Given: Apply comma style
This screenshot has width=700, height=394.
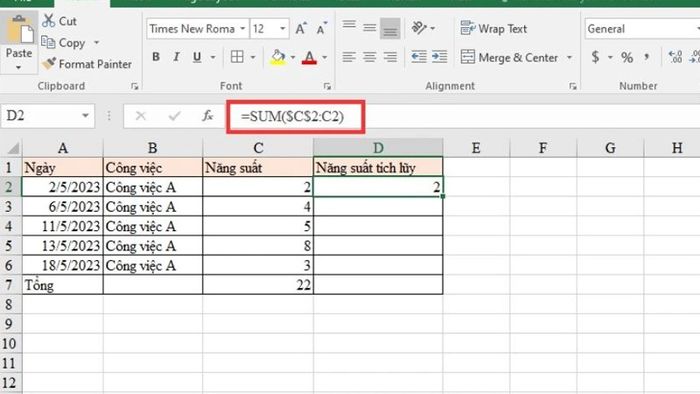Looking at the screenshot, I should [x=646, y=57].
